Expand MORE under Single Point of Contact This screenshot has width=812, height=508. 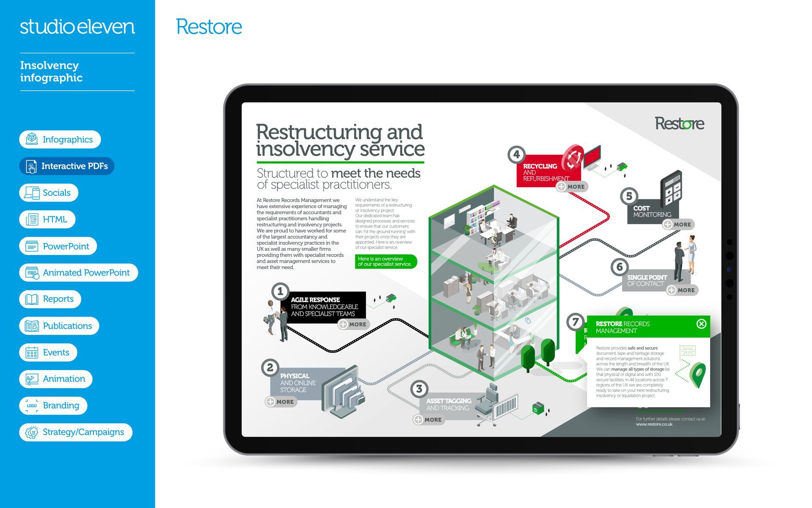(x=682, y=290)
